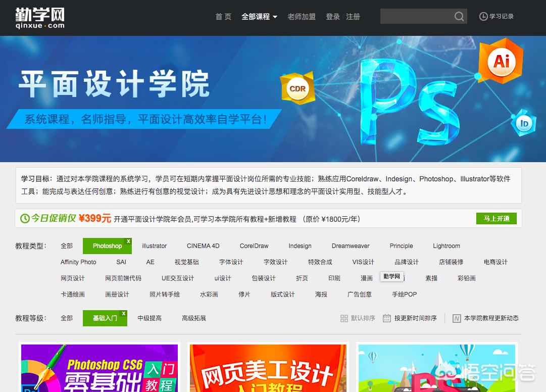This screenshot has width=546, height=392.
Task: Choose the 折页 category
Action: point(302,278)
